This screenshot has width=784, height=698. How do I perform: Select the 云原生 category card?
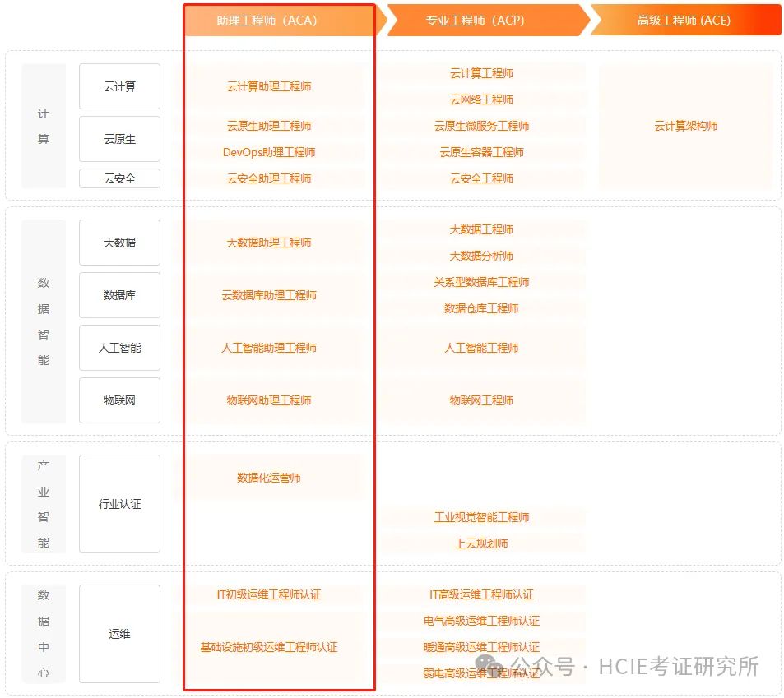pyautogui.click(x=119, y=139)
